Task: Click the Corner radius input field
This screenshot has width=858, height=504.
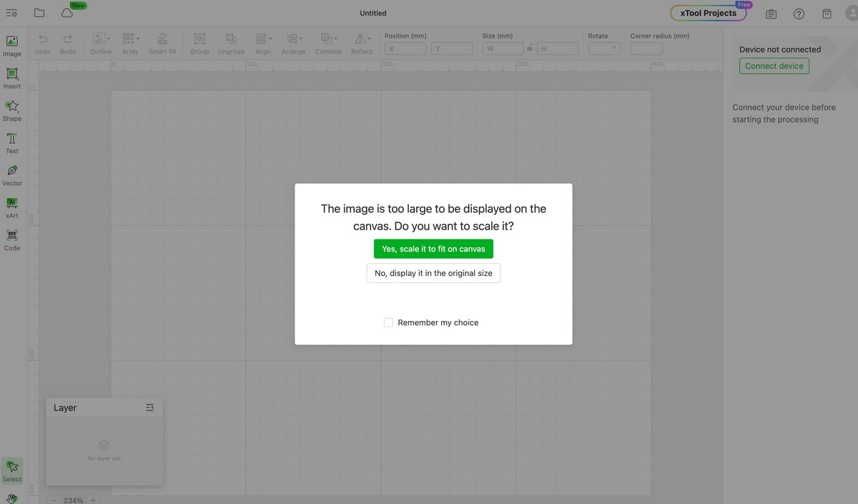Action: [646, 49]
